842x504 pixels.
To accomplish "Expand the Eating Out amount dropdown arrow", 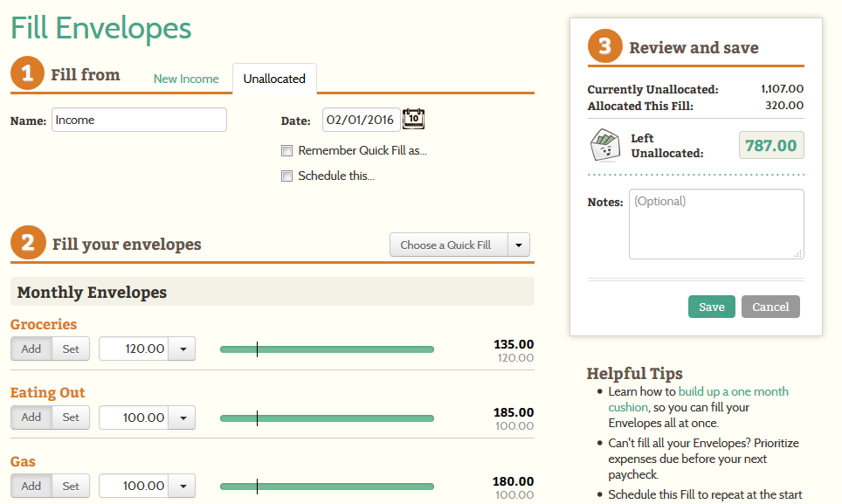I will (x=183, y=418).
